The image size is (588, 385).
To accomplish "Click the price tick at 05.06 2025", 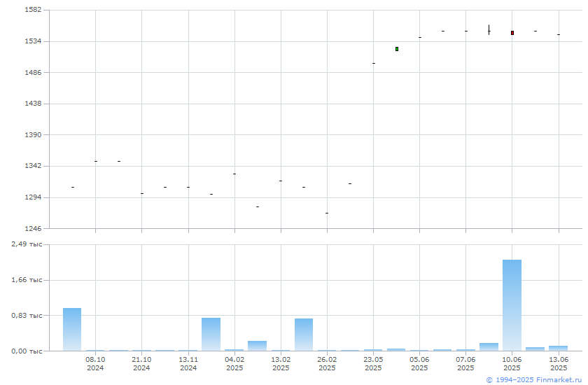I will coord(419,38).
